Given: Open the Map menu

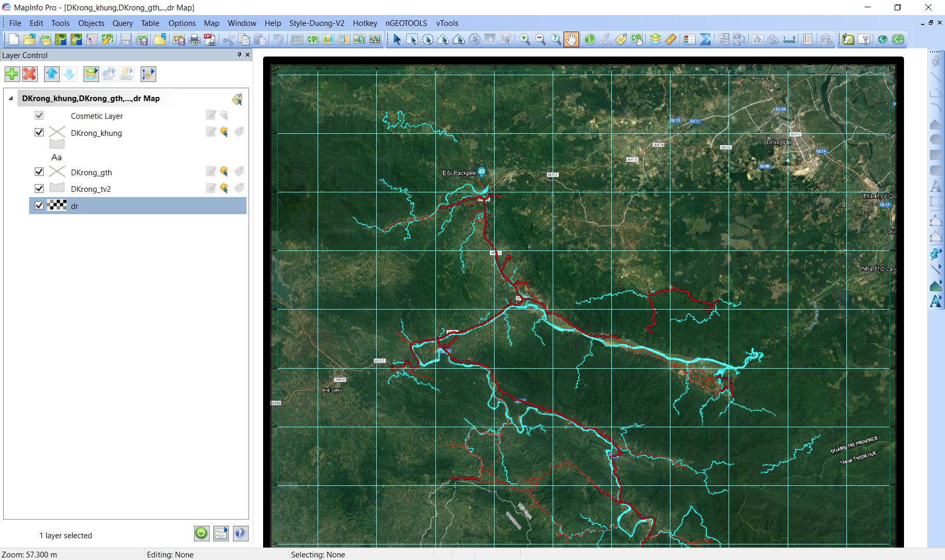Looking at the screenshot, I should pyautogui.click(x=211, y=23).
